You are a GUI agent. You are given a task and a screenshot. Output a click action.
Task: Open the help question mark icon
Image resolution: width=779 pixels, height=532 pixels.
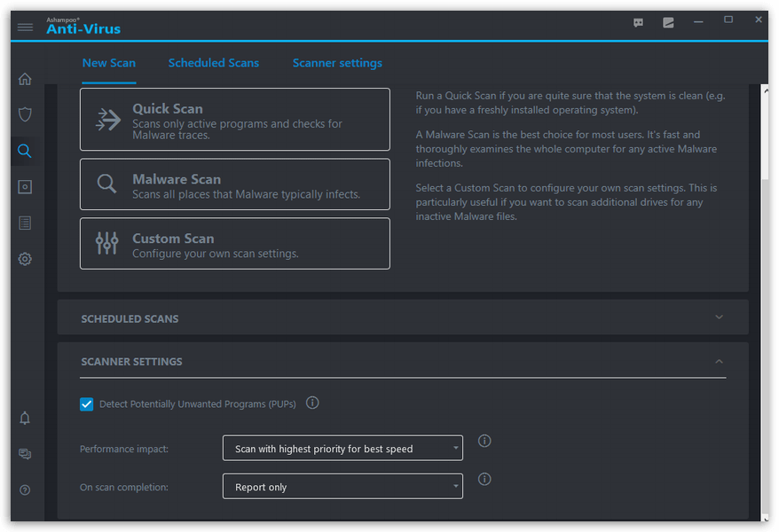pyautogui.click(x=25, y=489)
